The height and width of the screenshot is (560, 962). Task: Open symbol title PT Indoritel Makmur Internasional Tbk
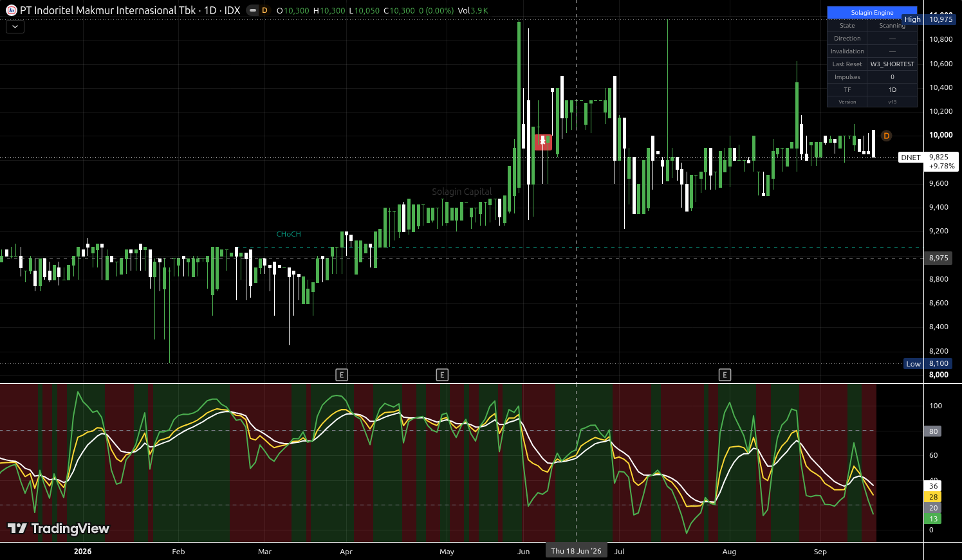107,10
